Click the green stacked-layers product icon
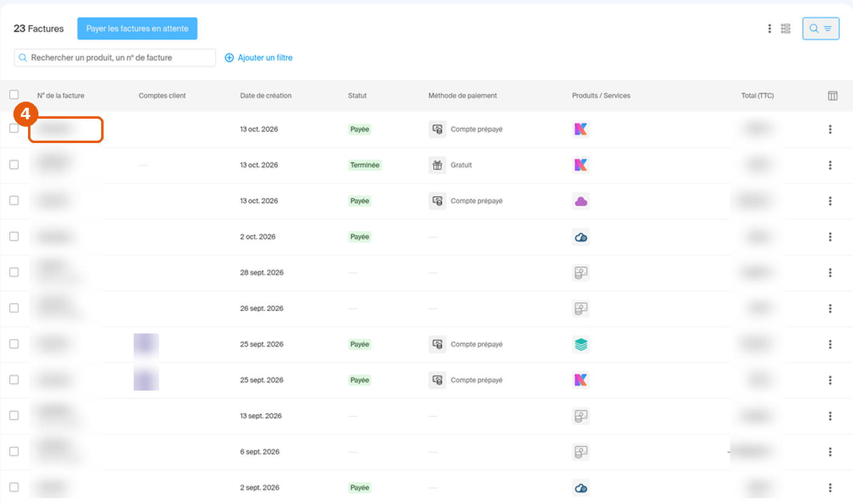Screen dimensions: 853x504 click(x=581, y=345)
